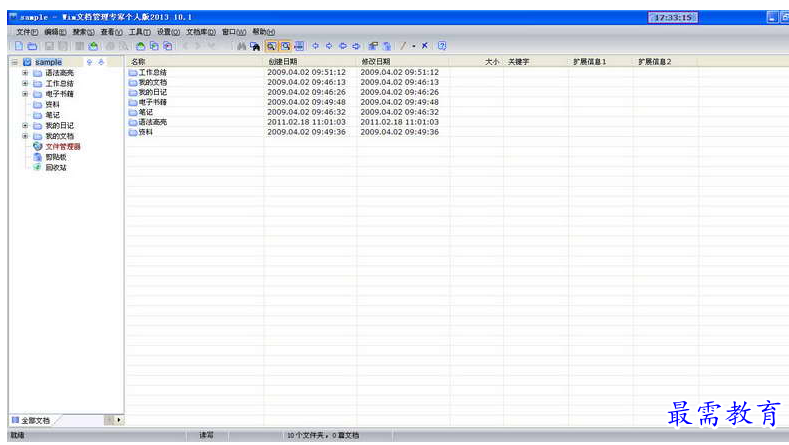The width and height of the screenshot is (789, 445).
Task: Select 资料 folder in the tree
Action: [x=52, y=105]
